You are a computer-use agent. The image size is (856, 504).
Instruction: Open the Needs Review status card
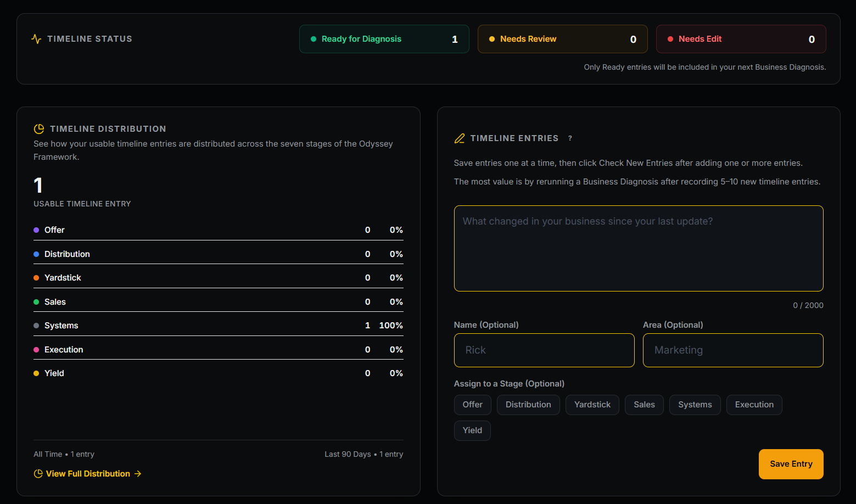pos(563,39)
